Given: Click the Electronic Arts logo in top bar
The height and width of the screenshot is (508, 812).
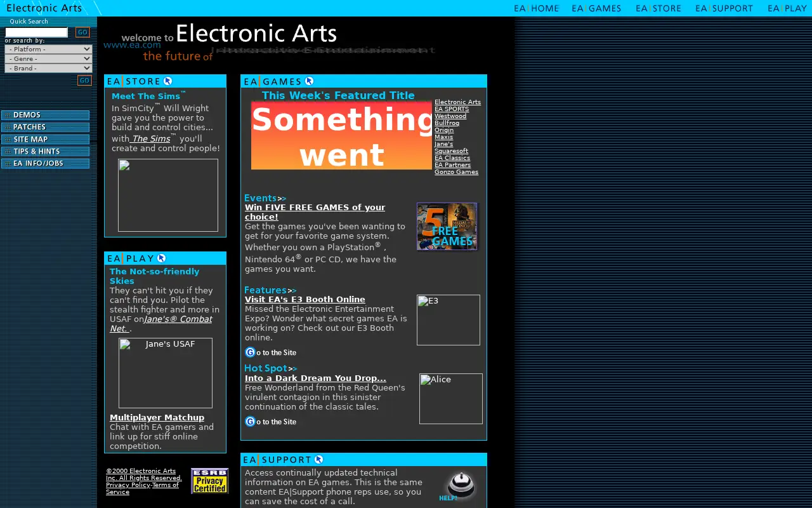Looking at the screenshot, I should [44, 8].
